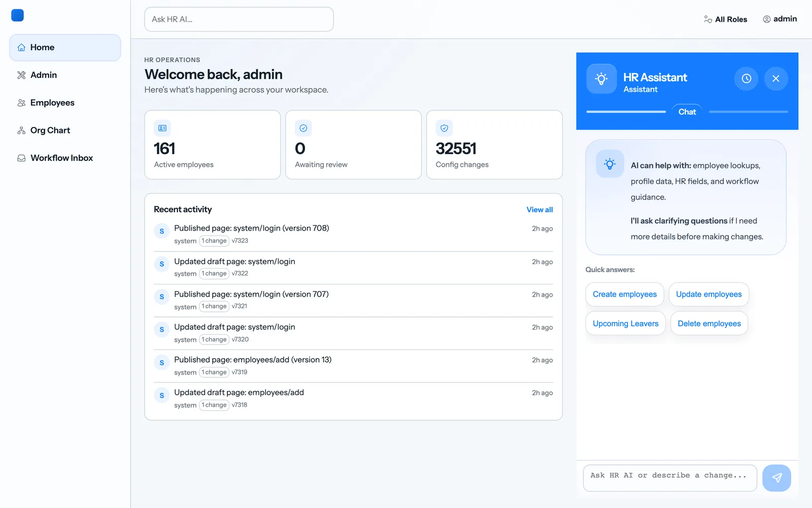The height and width of the screenshot is (508, 812).
Task: Click the Admin tools icon
Action: tap(21, 75)
